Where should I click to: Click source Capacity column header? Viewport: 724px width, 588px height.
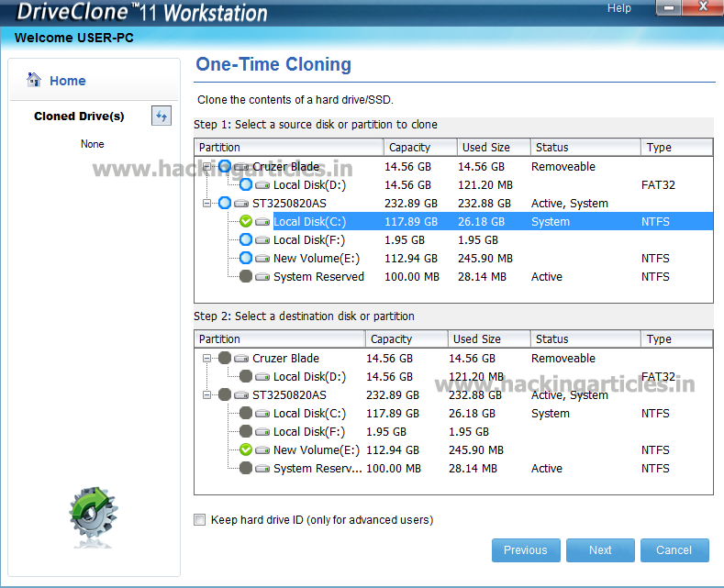[x=420, y=148]
